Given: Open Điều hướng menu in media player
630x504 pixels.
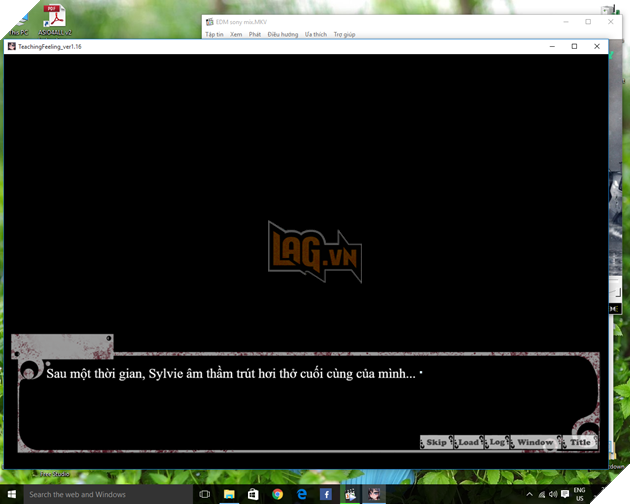Looking at the screenshot, I should (x=283, y=35).
